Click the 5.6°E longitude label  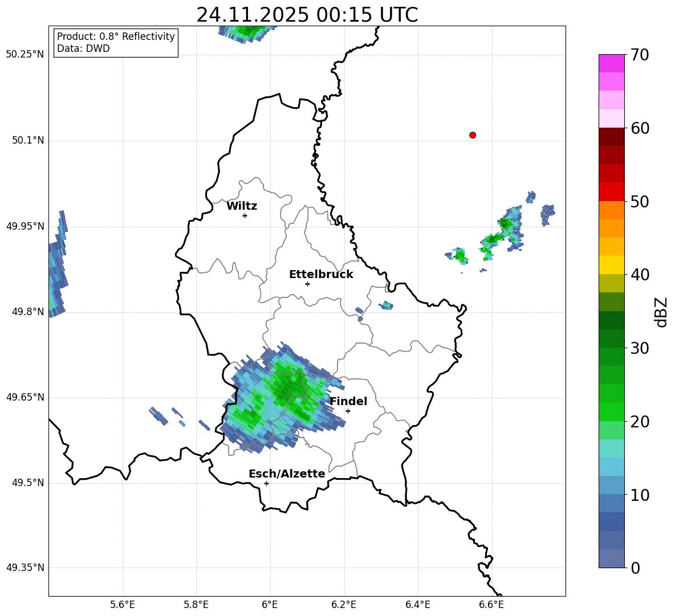click(x=123, y=605)
